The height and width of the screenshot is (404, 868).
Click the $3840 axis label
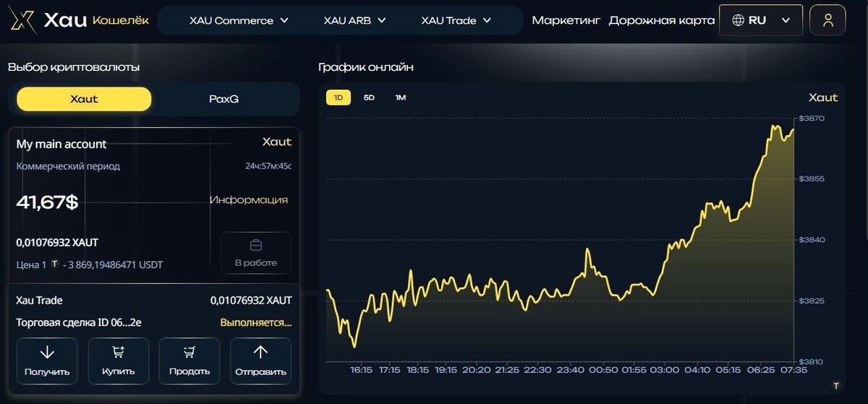[812, 239]
